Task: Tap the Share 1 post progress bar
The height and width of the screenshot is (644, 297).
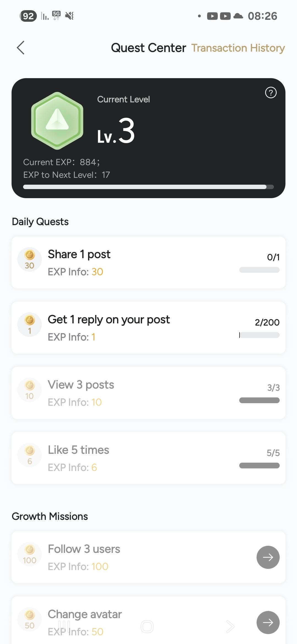Action: 259,270
